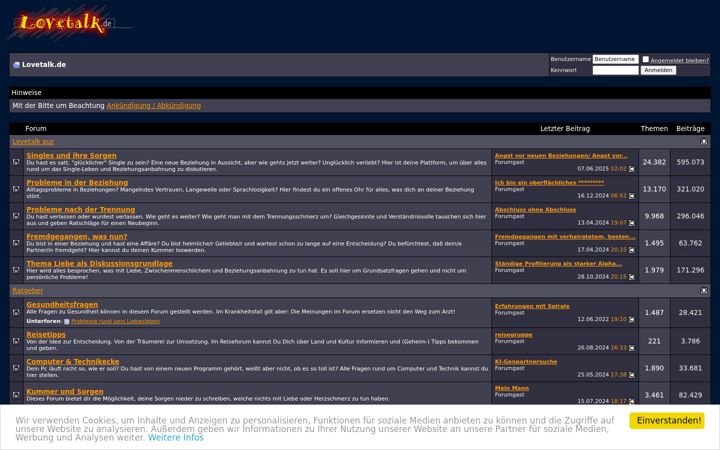720x450 pixels.
Task: Open last post Fremdgegangen mit verheiratetem, besten
Action: point(565,237)
